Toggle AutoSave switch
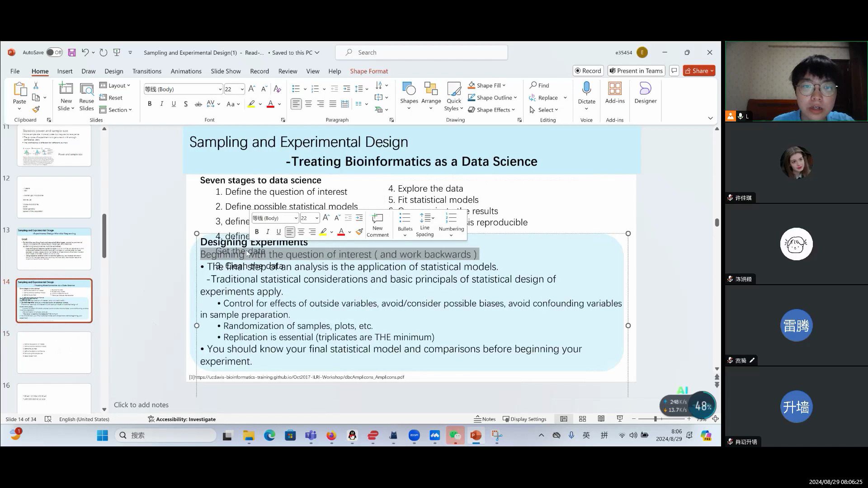The width and height of the screenshot is (868, 488). click(54, 52)
